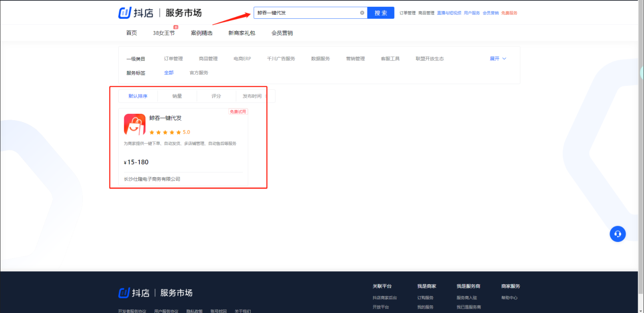The width and height of the screenshot is (644, 313).
Task: Select 官方服务 service tag
Action: pyautogui.click(x=199, y=73)
